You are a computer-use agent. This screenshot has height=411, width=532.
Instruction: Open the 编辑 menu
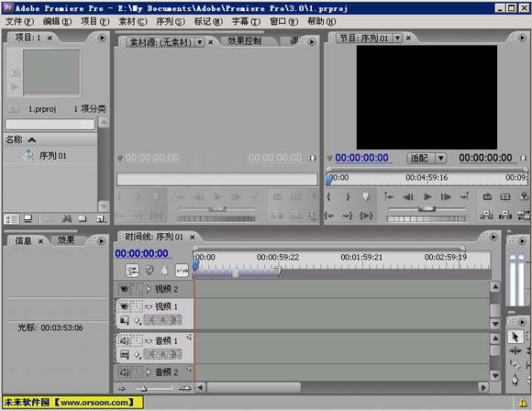tap(58, 21)
